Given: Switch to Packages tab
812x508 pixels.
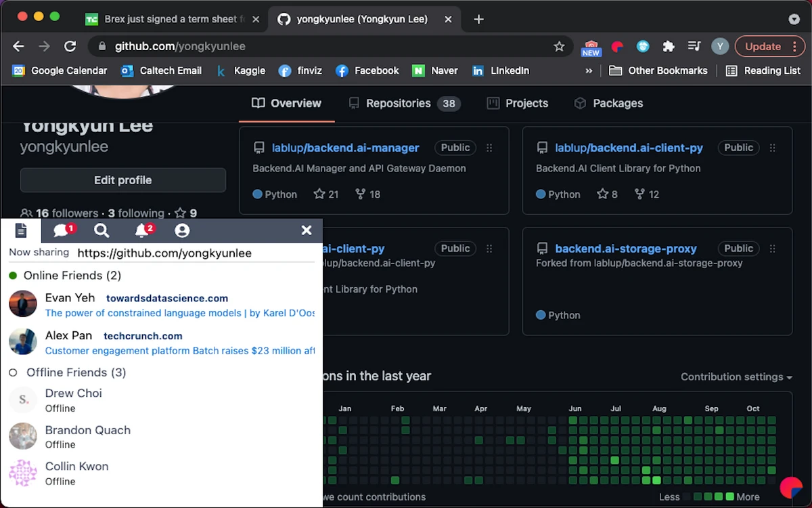Looking at the screenshot, I should pyautogui.click(x=608, y=103).
